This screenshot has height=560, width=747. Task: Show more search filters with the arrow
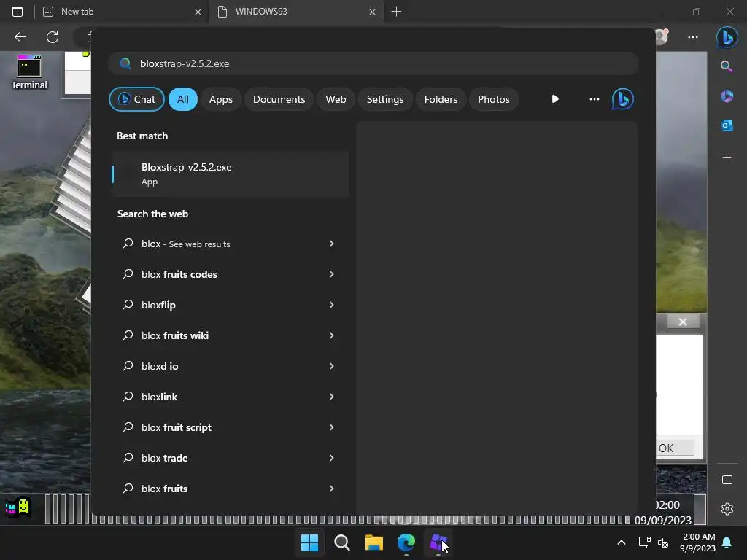(555, 99)
